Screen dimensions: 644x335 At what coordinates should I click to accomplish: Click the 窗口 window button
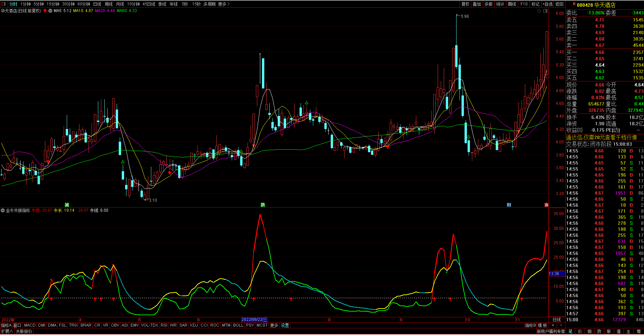coord(17,325)
